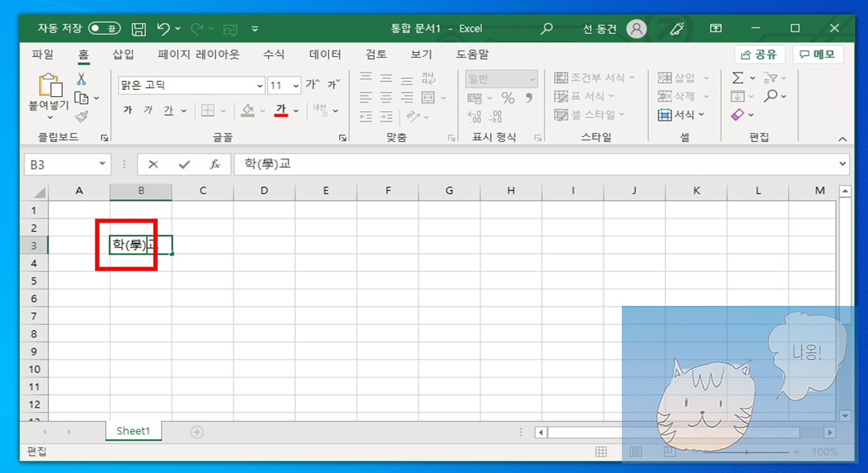Decrease font size with 가˅ button
868x473 pixels.
click(x=334, y=84)
